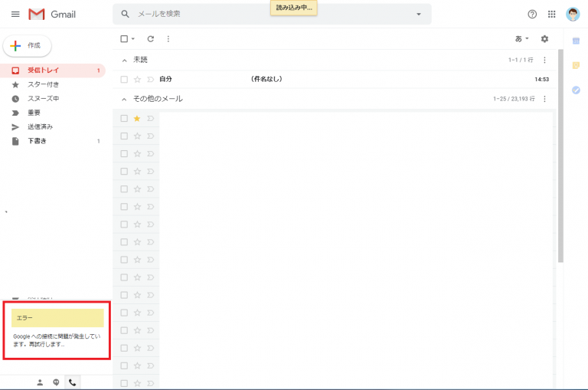
Task: Open Hangouts chat bubble icon at bottom
Action: click(x=56, y=382)
